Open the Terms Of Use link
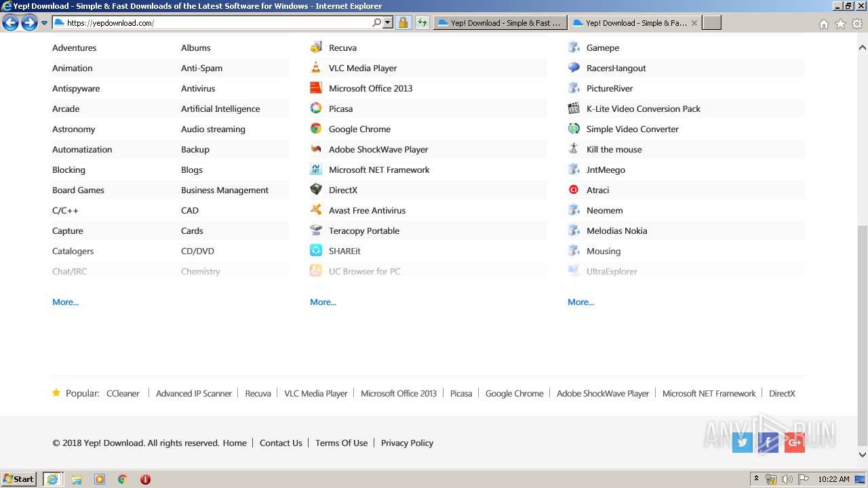Image resolution: width=868 pixels, height=488 pixels. pos(341,443)
